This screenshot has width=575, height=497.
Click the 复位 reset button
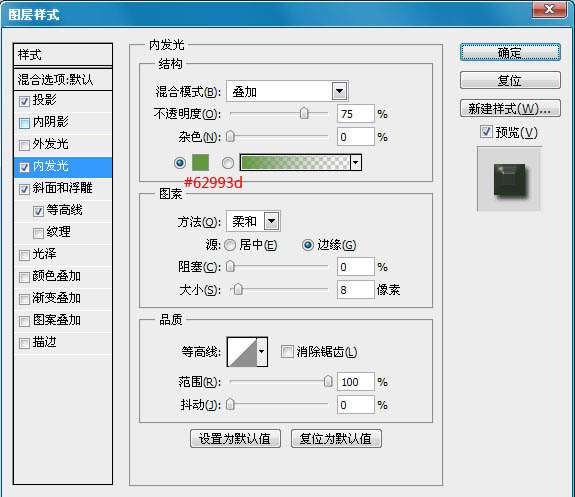pyautogui.click(x=510, y=80)
